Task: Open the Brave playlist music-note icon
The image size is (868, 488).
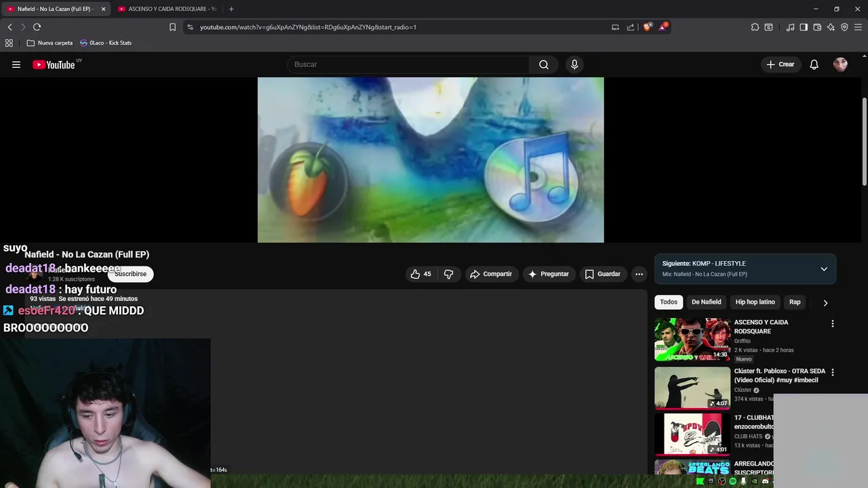Action: [x=790, y=27]
